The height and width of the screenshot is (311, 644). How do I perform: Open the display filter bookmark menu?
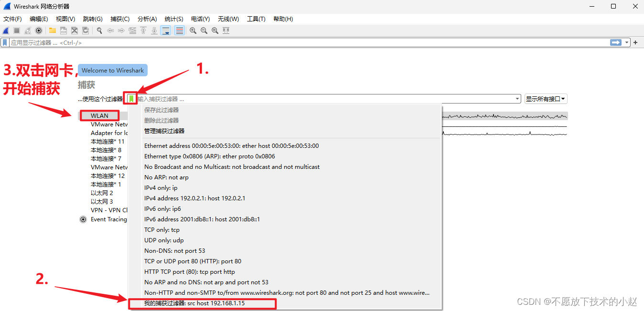pyautogui.click(x=5, y=42)
